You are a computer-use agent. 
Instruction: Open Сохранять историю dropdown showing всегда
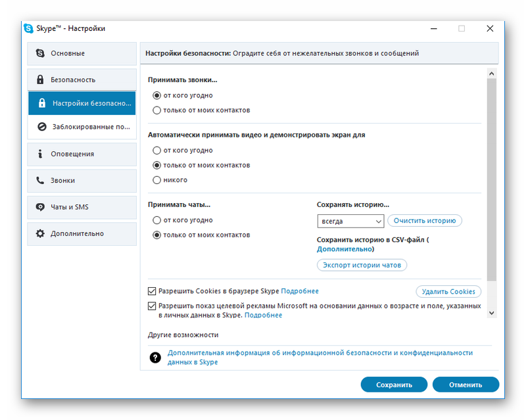[350, 221]
